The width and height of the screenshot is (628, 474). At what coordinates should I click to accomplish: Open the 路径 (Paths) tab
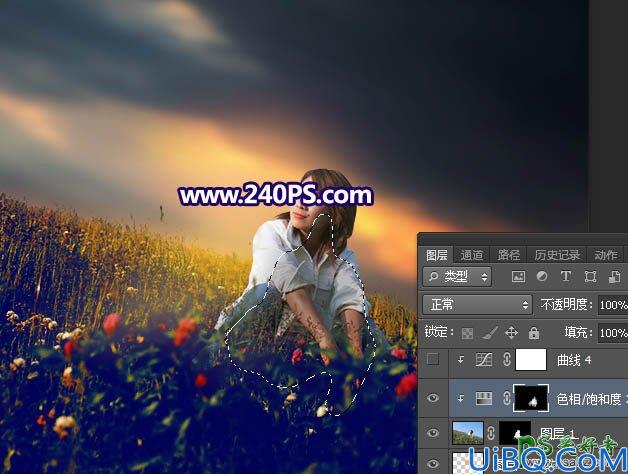click(x=509, y=255)
